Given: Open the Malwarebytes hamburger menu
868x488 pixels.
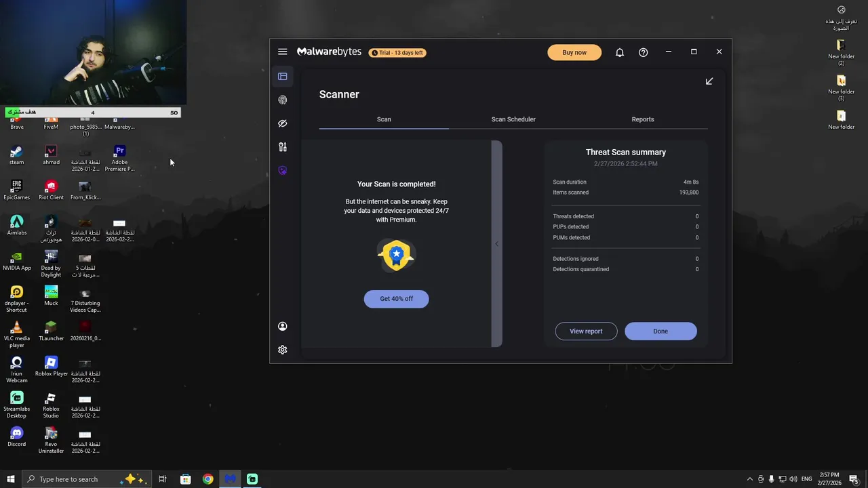Looking at the screenshot, I should coord(282,52).
